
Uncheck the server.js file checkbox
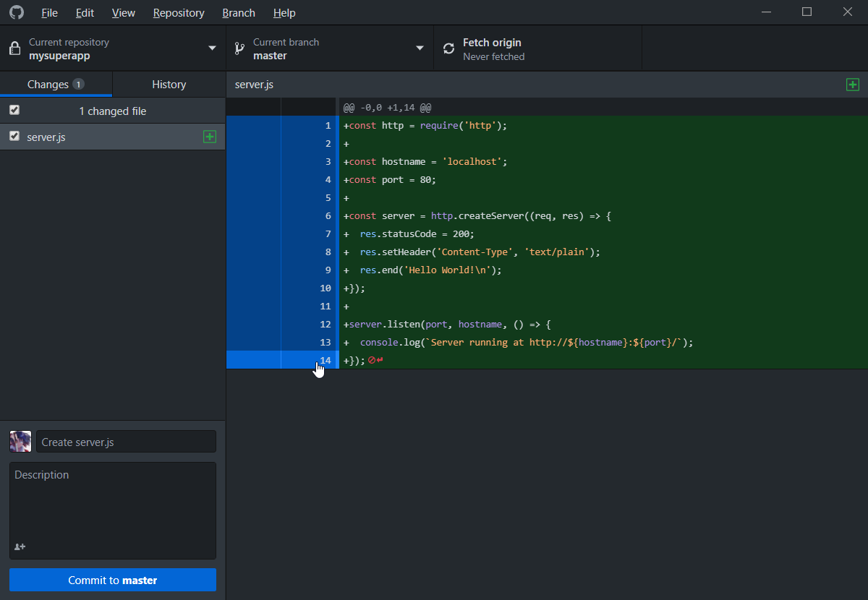pyautogui.click(x=14, y=136)
